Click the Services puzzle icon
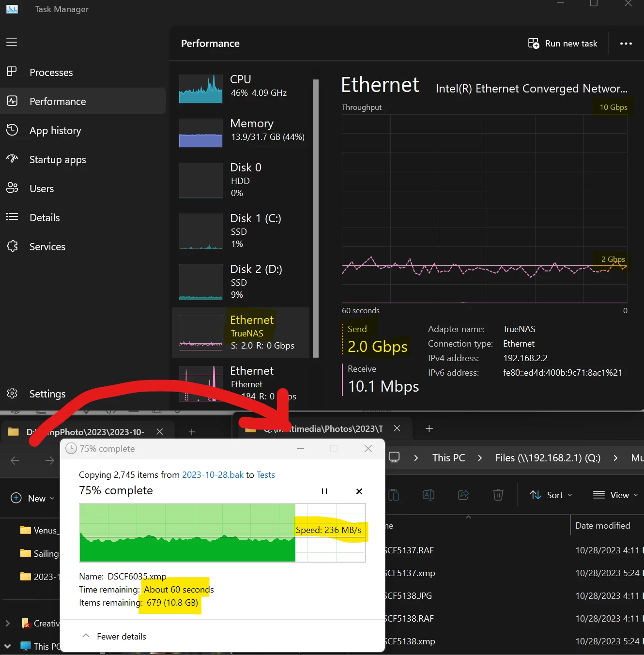Screen dimensions: 644x655 [12, 246]
